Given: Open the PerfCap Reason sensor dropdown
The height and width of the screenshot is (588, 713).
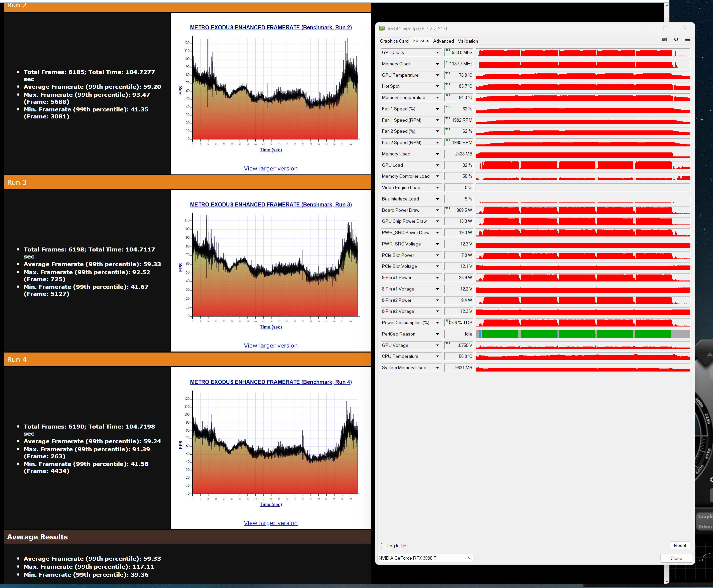Looking at the screenshot, I should (437, 334).
